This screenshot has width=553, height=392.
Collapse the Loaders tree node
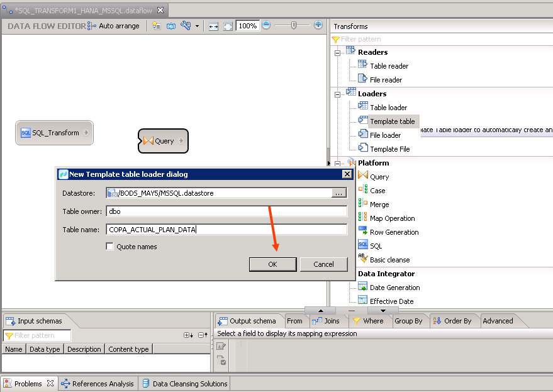point(337,93)
